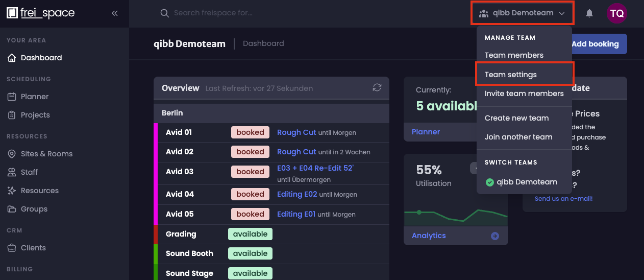Open Planner from the sidebar

(35, 97)
